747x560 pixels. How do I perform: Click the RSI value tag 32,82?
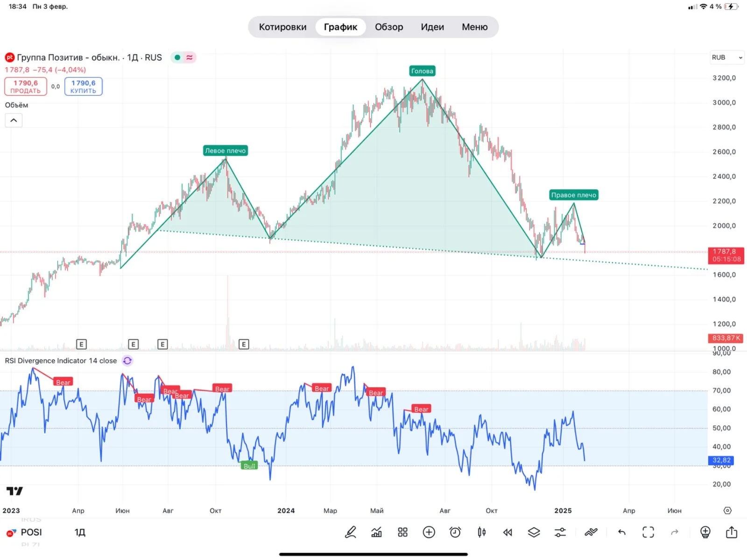tap(721, 460)
